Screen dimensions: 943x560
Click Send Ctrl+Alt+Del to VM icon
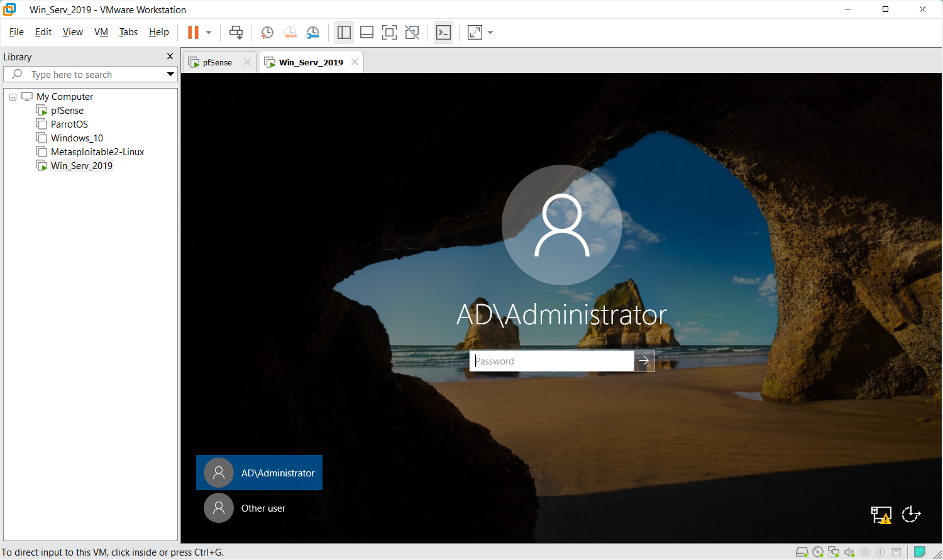pos(236,32)
